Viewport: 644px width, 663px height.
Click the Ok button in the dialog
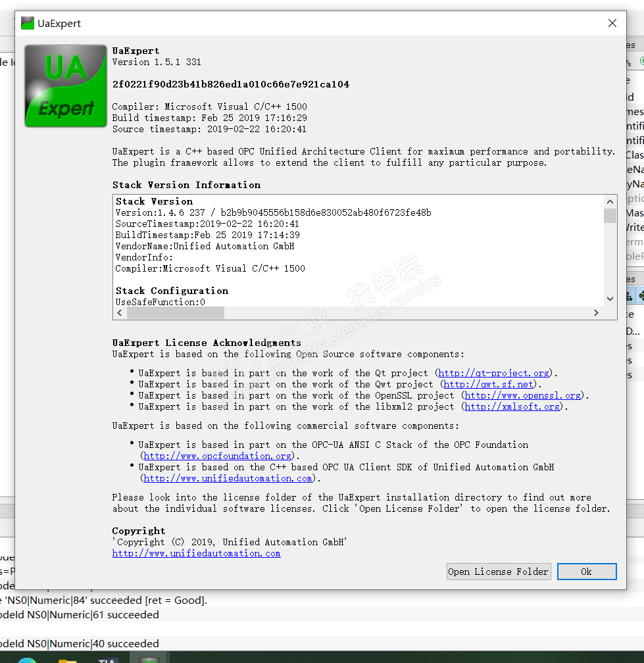(587, 572)
